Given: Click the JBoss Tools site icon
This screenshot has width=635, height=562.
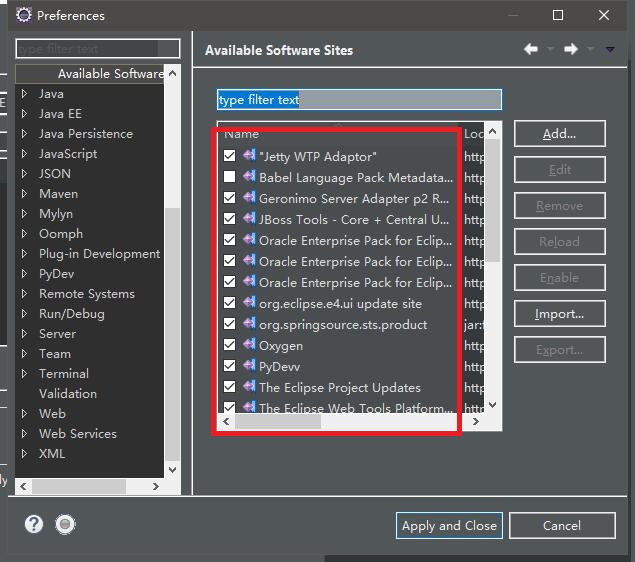Looking at the screenshot, I should pos(249,218).
